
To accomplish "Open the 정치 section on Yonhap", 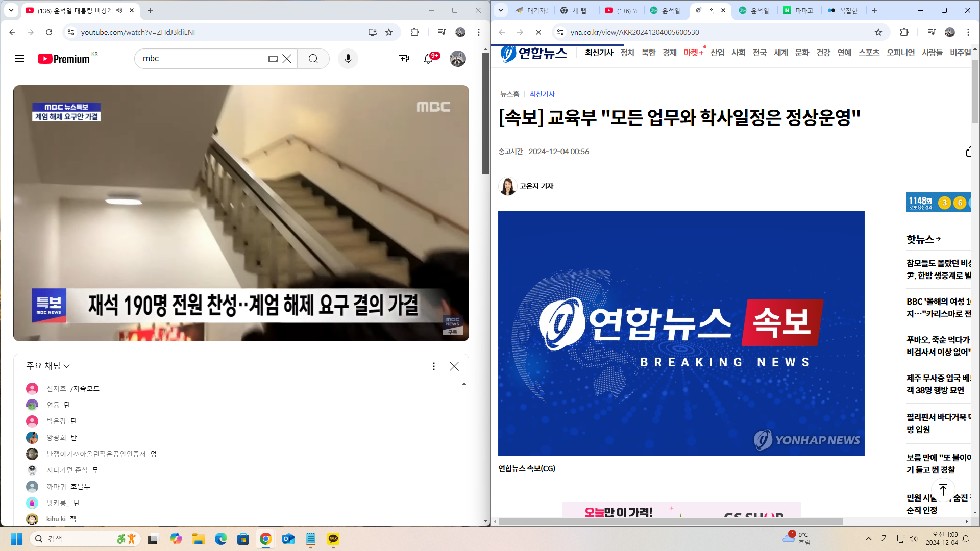I will coord(627,53).
